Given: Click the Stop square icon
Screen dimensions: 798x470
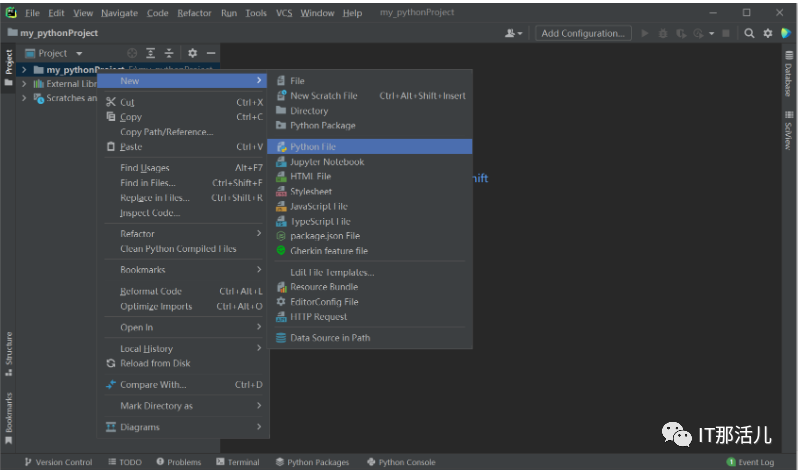Looking at the screenshot, I should 726,34.
